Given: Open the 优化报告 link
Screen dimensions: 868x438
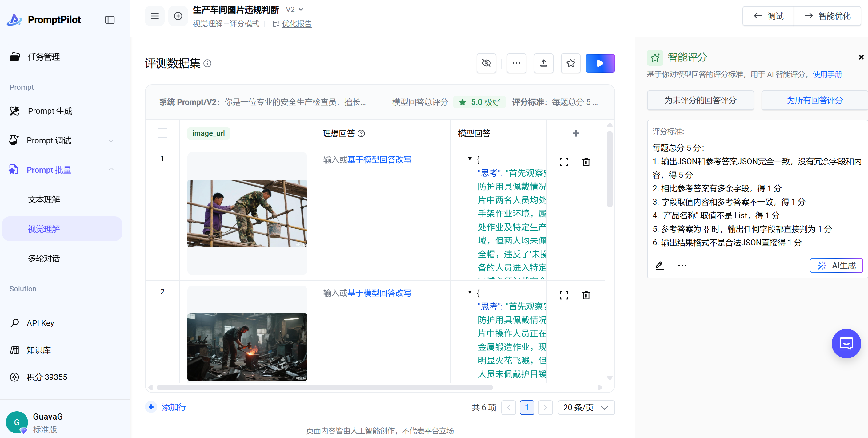Looking at the screenshot, I should click(297, 24).
